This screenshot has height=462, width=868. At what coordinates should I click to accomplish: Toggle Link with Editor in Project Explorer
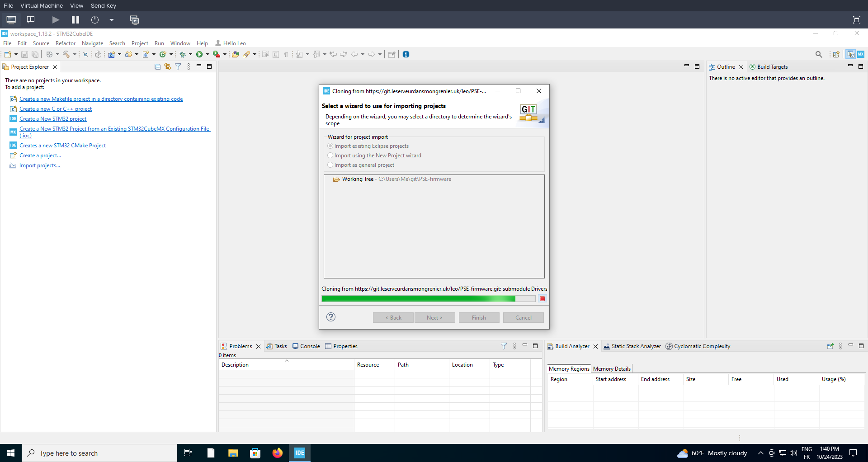(x=168, y=67)
